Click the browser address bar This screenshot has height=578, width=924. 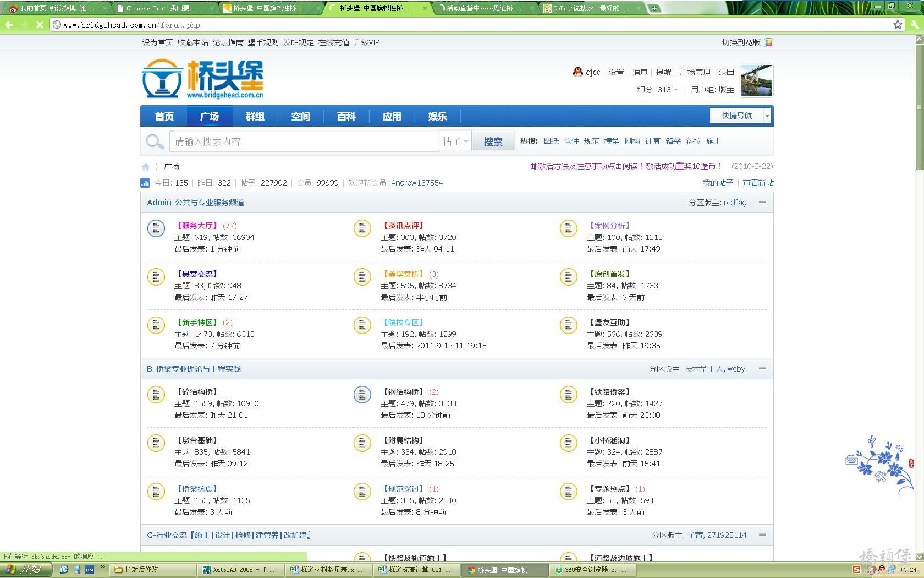point(473,25)
